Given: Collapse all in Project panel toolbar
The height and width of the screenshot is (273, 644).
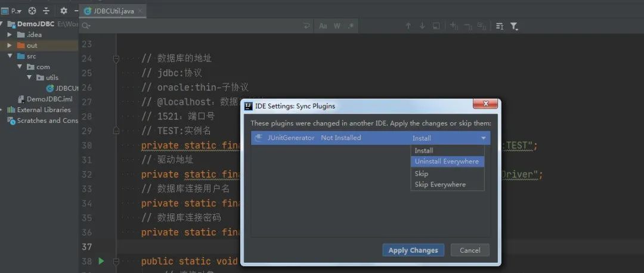Looking at the screenshot, I should 47,11.
